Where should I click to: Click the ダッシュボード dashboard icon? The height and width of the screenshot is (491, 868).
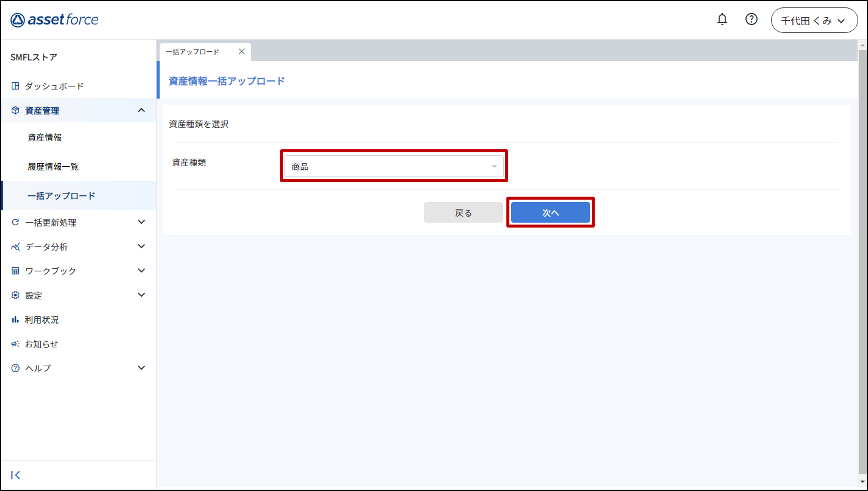pos(15,86)
